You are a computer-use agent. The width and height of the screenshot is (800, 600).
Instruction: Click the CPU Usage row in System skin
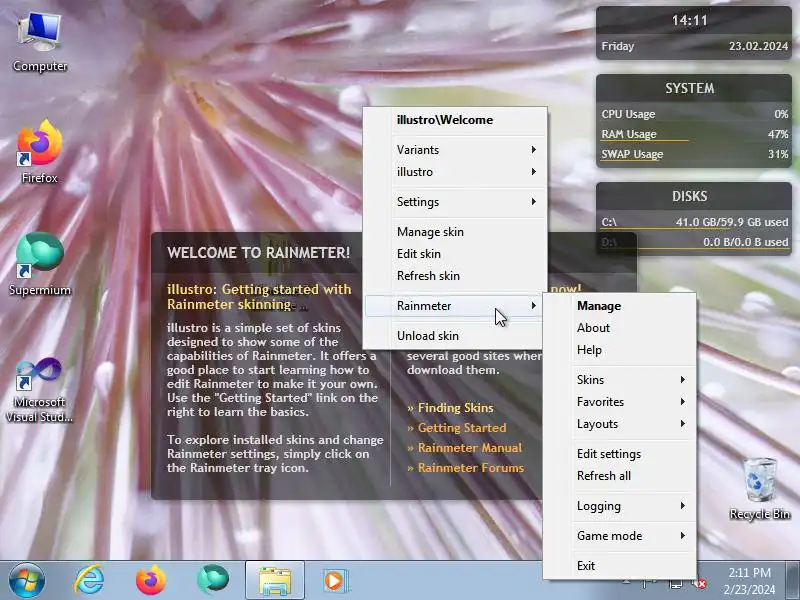click(x=694, y=114)
